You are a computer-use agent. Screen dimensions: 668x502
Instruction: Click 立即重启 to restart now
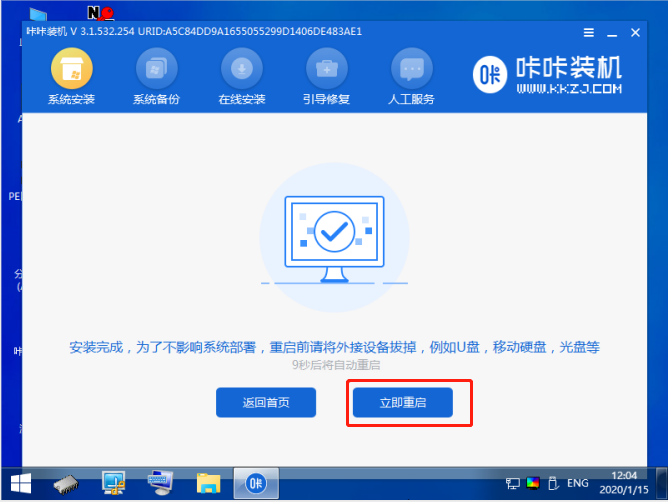pyautogui.click(x=402, y=402)
